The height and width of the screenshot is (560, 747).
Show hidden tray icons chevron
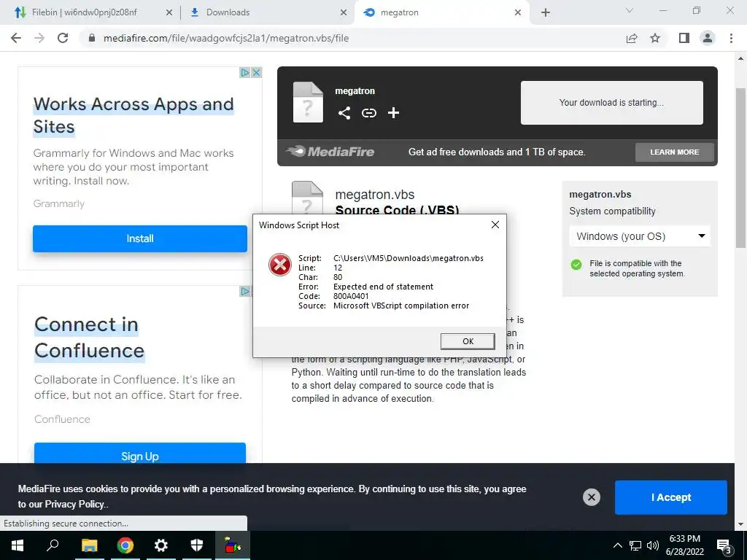[617, 545]
